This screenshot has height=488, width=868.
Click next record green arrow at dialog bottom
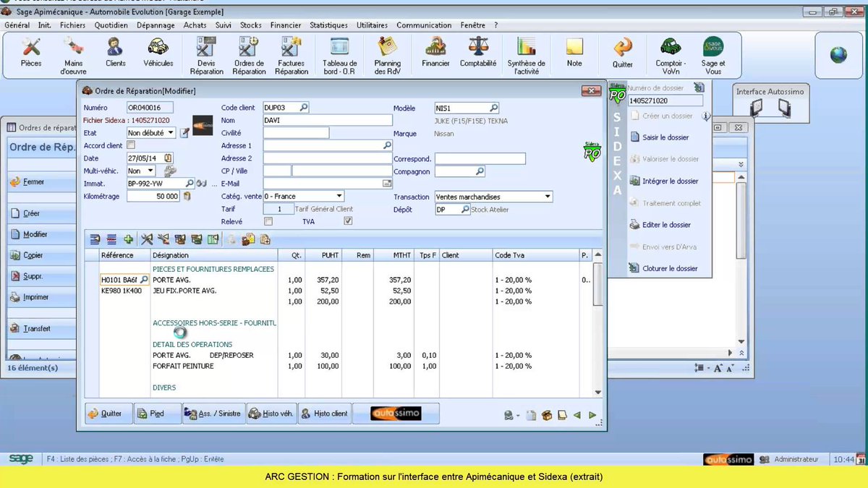coord(592,415)
